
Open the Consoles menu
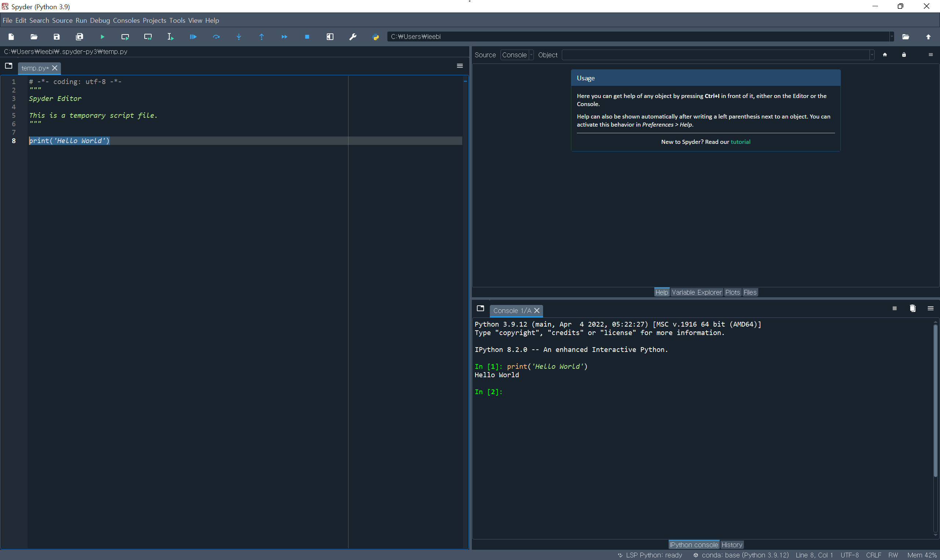(126, 21)
